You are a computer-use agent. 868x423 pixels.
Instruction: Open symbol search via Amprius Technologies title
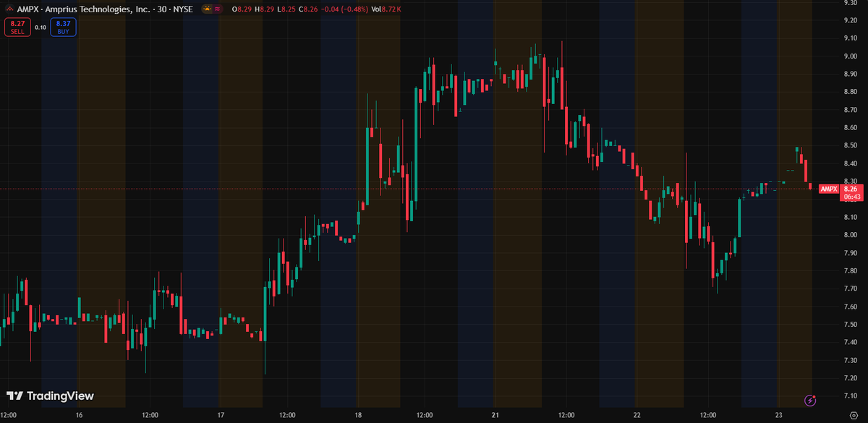(x=98, y=9)
